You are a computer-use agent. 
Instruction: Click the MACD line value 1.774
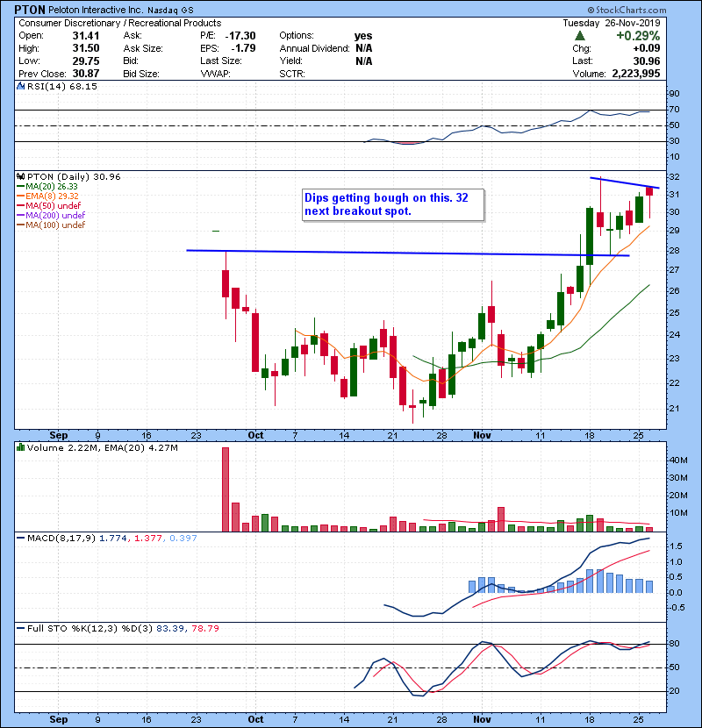(113, 539)
